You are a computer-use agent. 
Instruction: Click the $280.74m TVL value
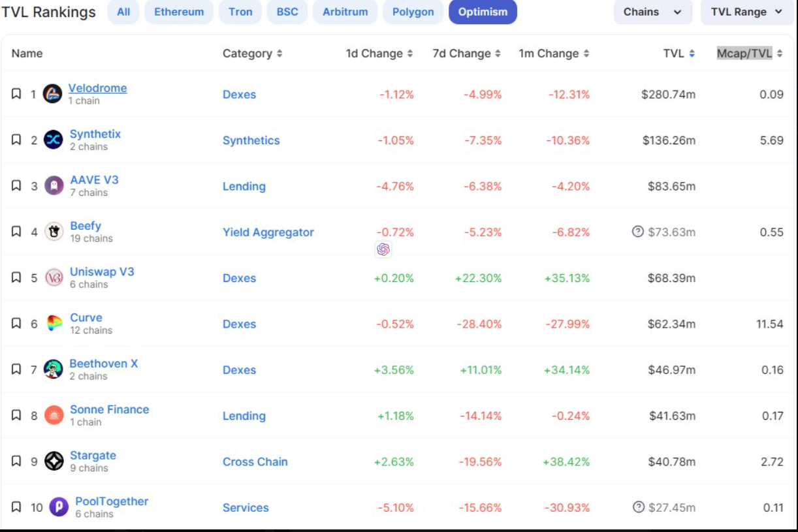pos(669,94)
